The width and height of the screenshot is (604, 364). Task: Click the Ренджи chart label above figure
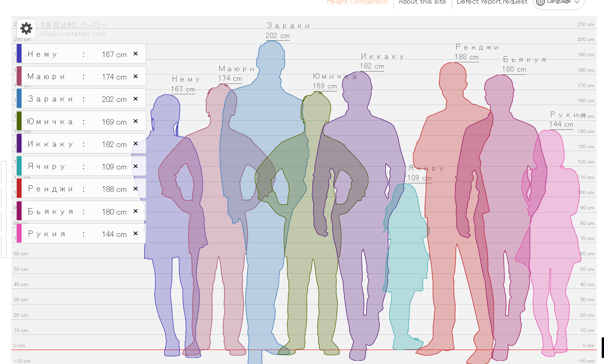point(477,47)
